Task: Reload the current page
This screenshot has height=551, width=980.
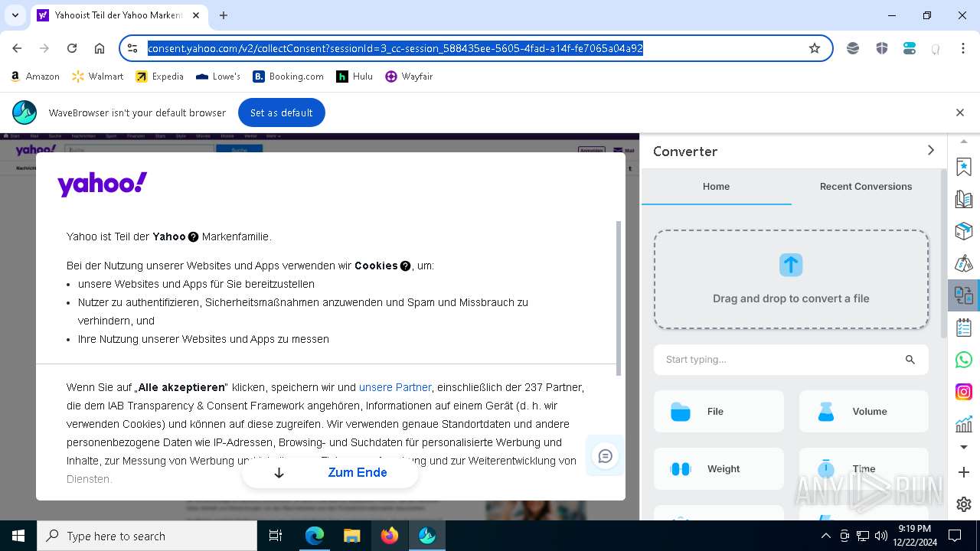Action: point(72,48)
